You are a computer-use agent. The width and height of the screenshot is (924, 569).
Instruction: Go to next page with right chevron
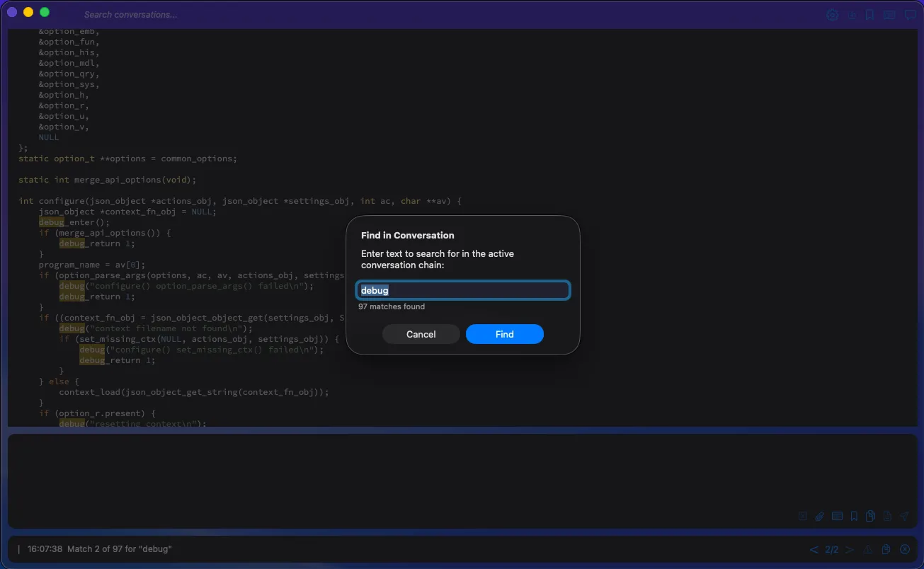[x=850, y=550]
